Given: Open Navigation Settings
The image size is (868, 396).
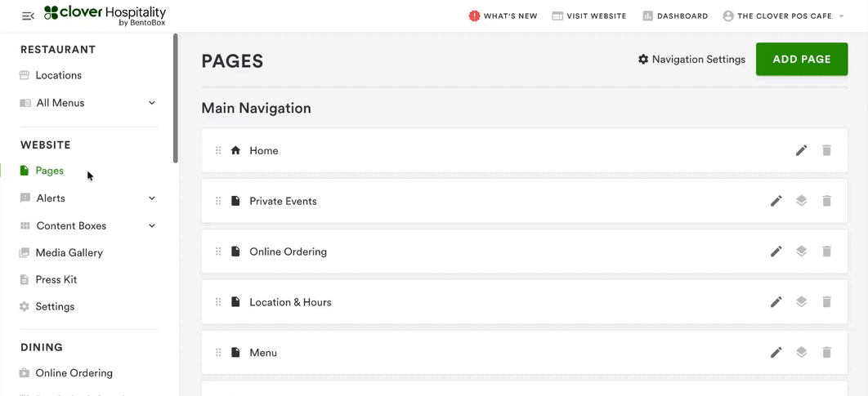Looking at the screenshot, I should point(691,60).
